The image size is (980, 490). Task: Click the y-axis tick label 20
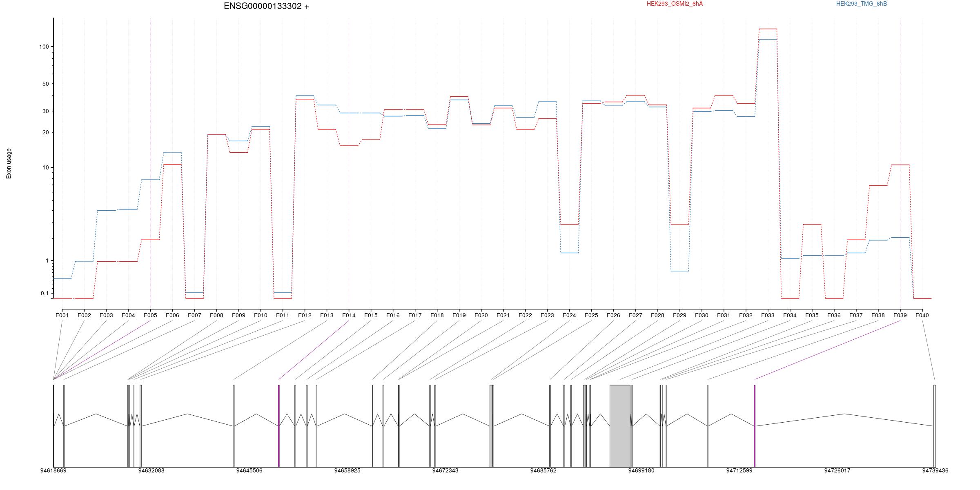point(45,132)
